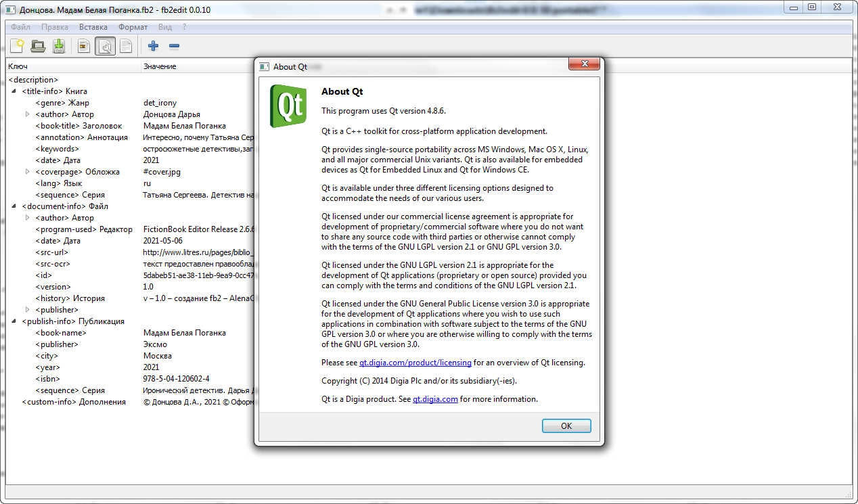Open the Файл menu

[20, 27]
